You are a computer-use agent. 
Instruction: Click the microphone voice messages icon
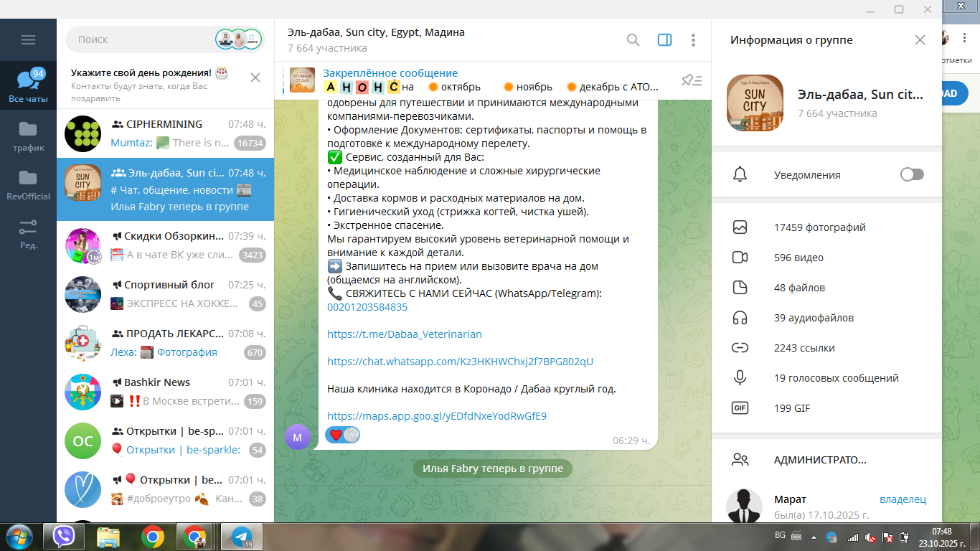pos(740,378)
